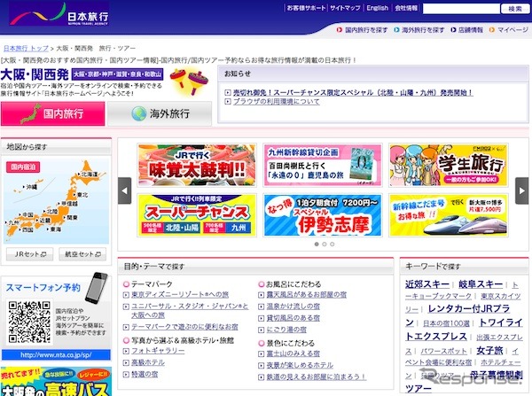Open 売切れ御免 スーパーチャンス news link
Image resolution: width=532 pixels, height=396 pixels.
353,92
